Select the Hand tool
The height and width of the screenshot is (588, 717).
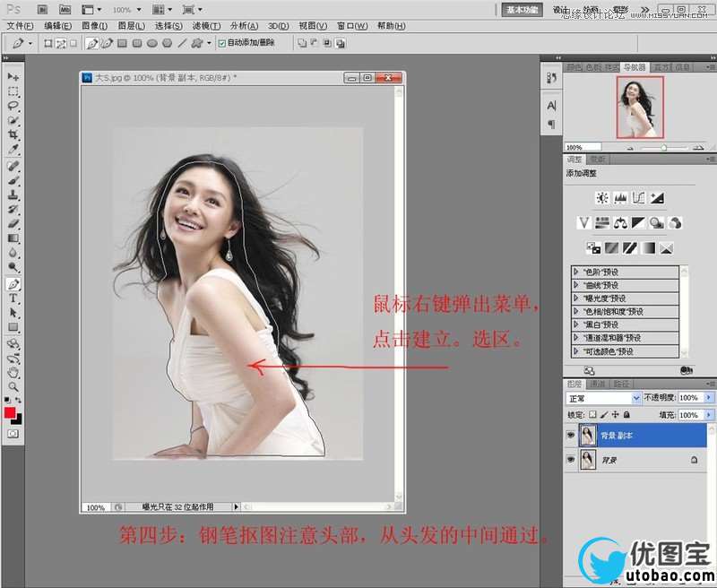[x=13, y=372]
